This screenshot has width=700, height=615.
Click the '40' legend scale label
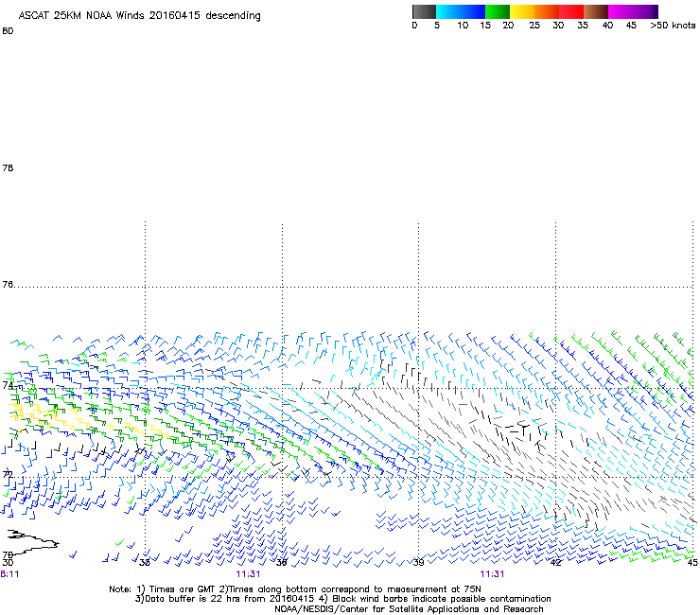(607, 26)
